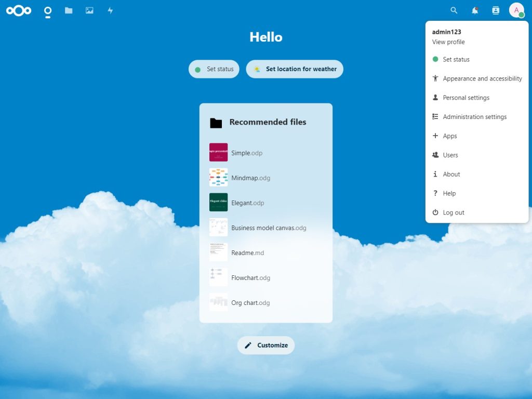Click the admin123 username text
Screen dimensions: 532x399
pyautogui.click(x=446, y=32)
